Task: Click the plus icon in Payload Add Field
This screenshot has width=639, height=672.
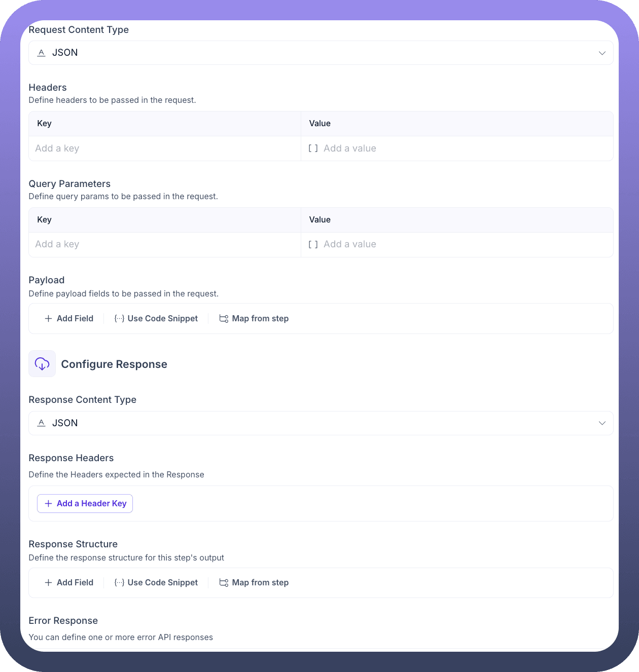Action: [49, 319]
